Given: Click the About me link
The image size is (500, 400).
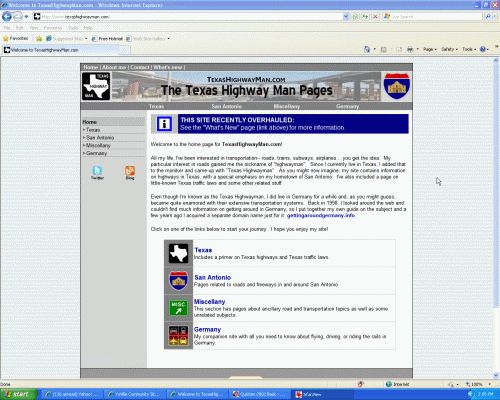Looking at the screenshot, I should coord(114,67).
